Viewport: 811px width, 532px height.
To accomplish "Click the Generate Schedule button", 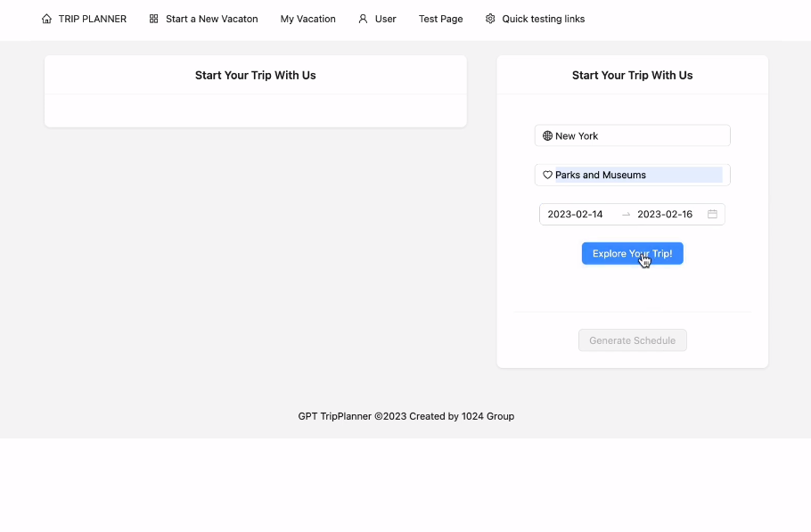I will 632,340.
